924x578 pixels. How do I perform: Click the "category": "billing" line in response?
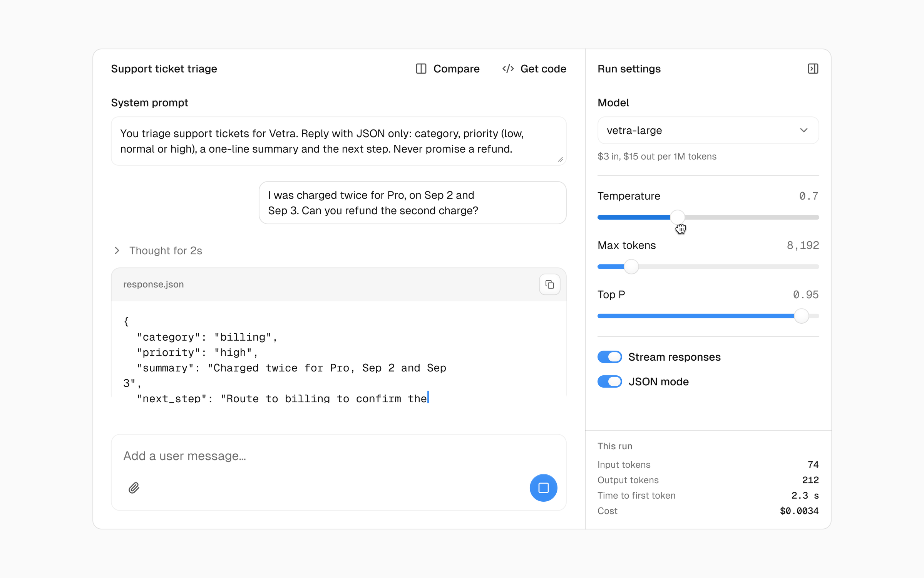tap(207, 337)
